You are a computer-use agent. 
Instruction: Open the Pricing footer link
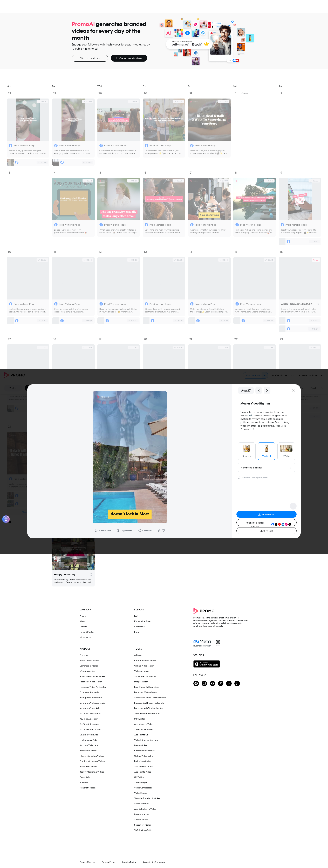[83, 616]
